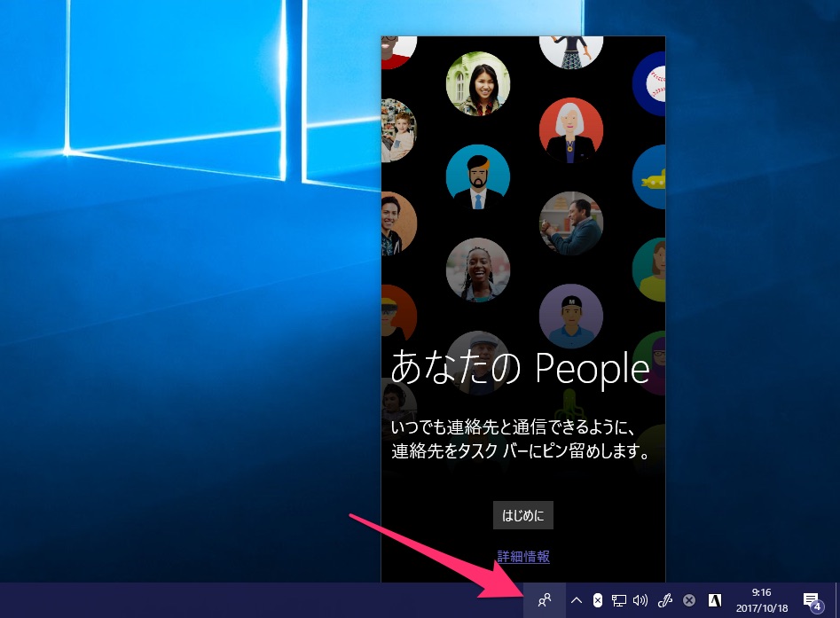Click the gray circled X tray icon

click(x=689, y=600)
